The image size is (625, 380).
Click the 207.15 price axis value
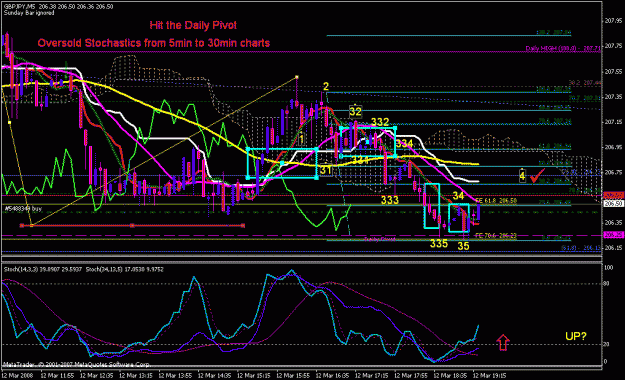(613, 122)
